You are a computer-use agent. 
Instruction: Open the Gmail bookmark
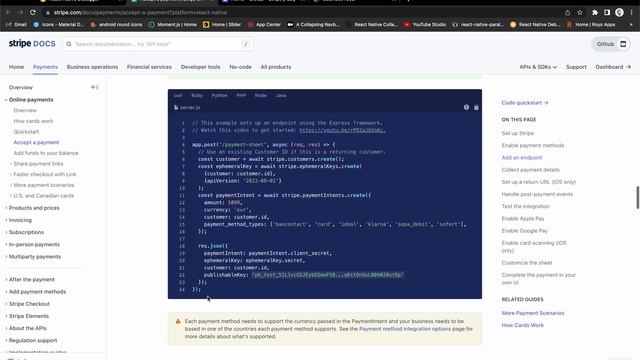click(x=17, y=24)
